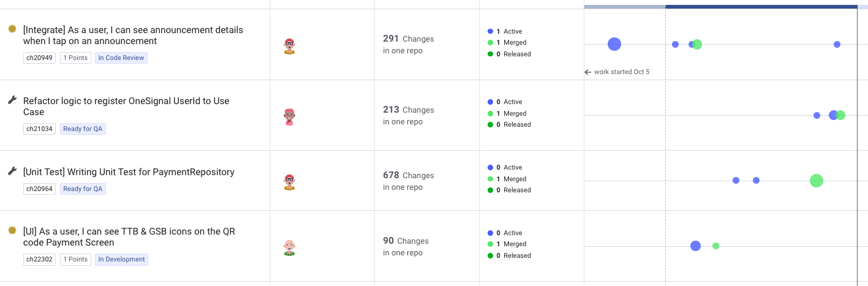This screenshot has width=868, height=286.
Task: Click the work started Oct 5 label
Action: click(621, 72)
